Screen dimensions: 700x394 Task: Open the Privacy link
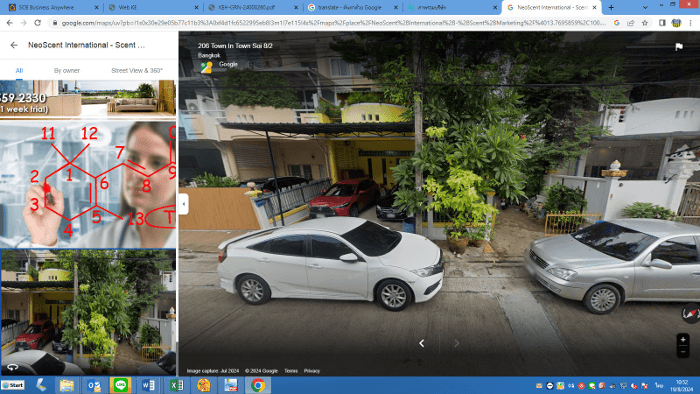tap(312, 371)
